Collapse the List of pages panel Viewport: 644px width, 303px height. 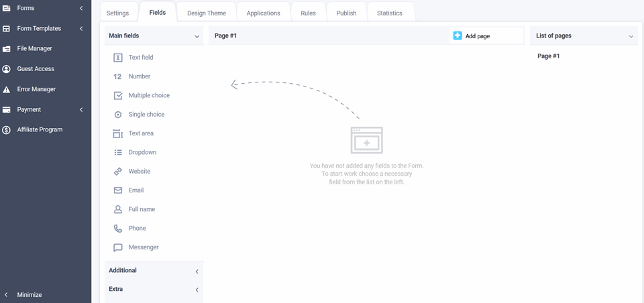631,36
